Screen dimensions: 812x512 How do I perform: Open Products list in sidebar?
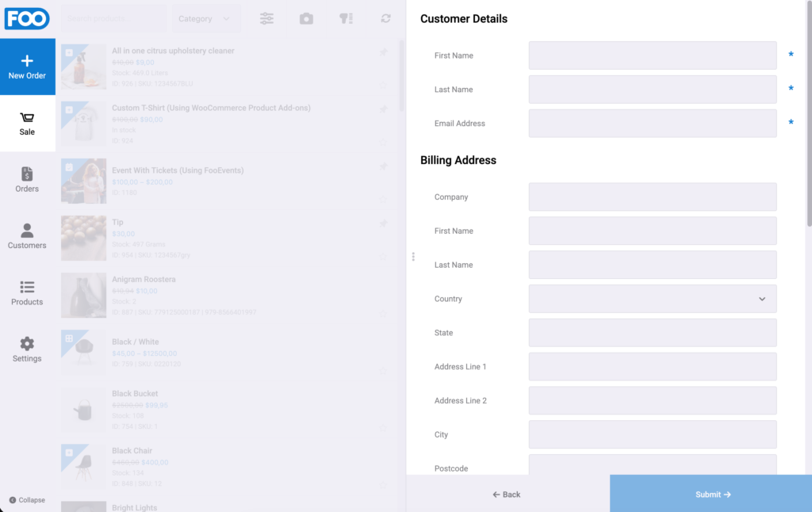27,293
